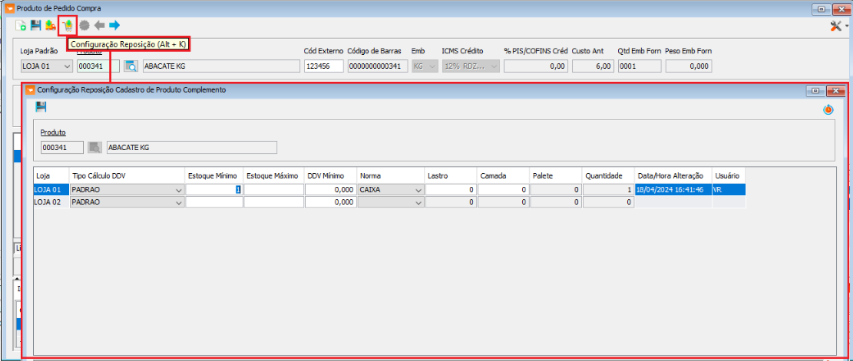Click the Usuário column header
The width and height of the screenshot is (853, 361).
pyautogui.click(x=728, y=176)
